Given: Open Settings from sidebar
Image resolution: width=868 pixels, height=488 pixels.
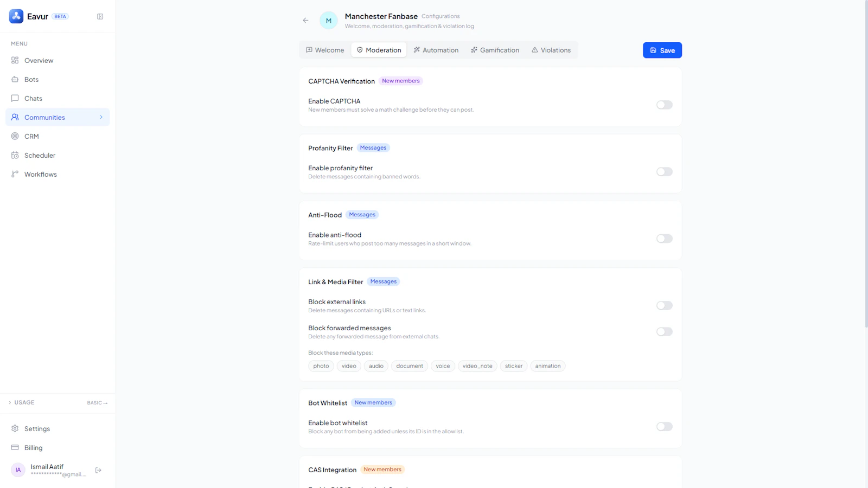Looking at the screenshot, I should point(58,428).
